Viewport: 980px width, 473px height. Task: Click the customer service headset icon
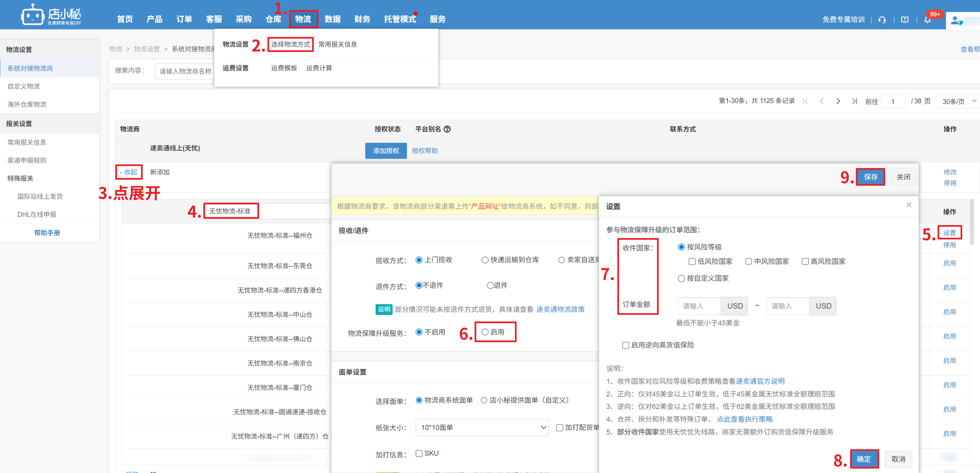(x=882, y=20)
